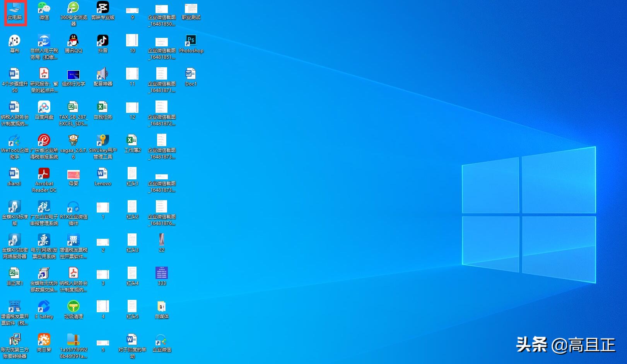This screenshot has height=364, width=627.
Task: Select the 1a5577b992 archive file
Action: pos(73,346)
